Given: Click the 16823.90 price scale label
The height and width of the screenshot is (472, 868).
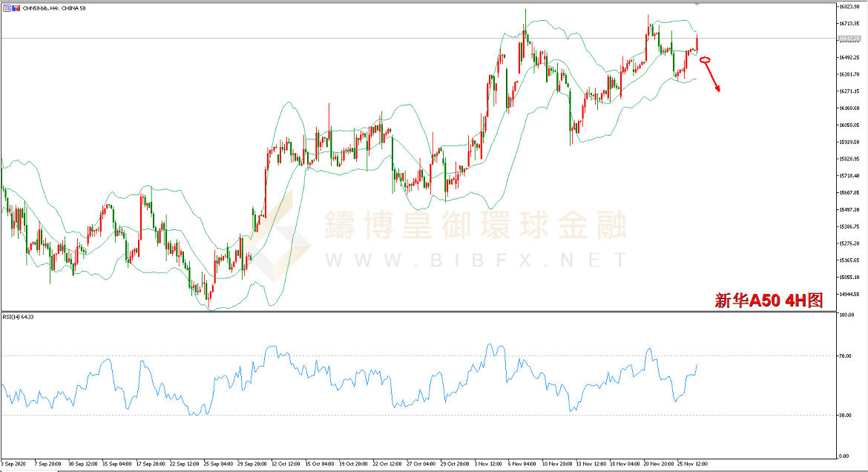Looking at the screenshot, I should [x=849, y=7].
